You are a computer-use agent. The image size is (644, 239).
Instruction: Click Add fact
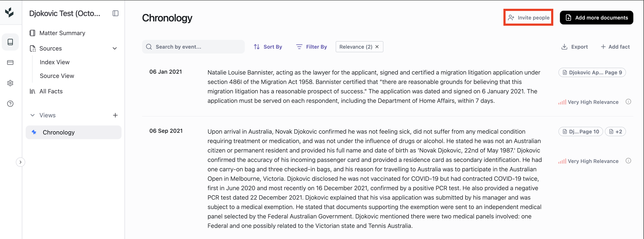click(x=615, y=47)
